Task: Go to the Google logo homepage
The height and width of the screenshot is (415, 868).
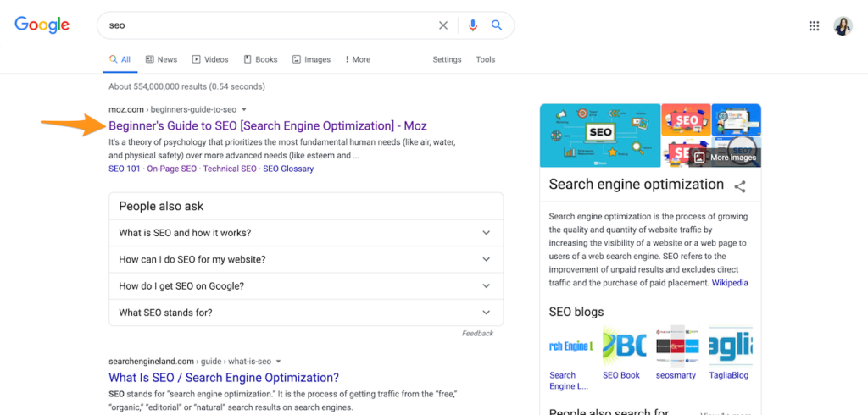Action: click(42, 25)
